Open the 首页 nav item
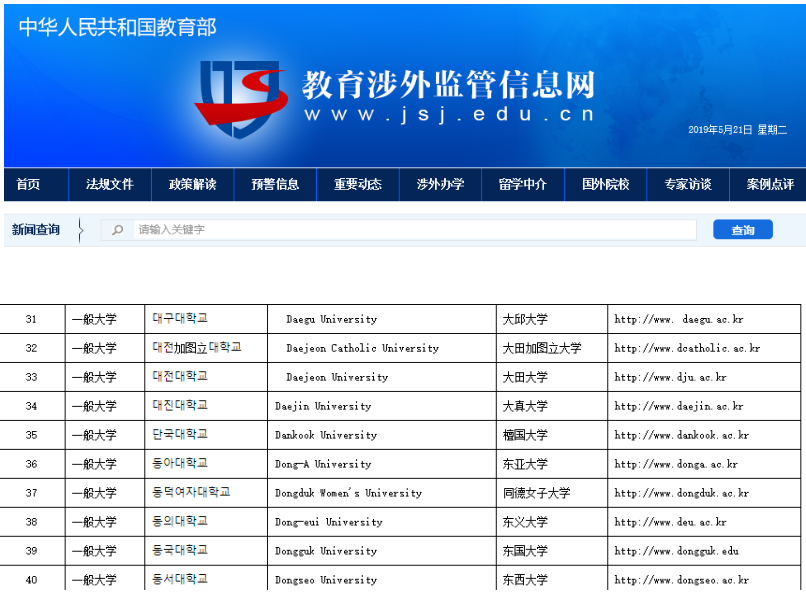Image resolution: width=806 pixels, height=599 pixels. click(x=28, y=184)
